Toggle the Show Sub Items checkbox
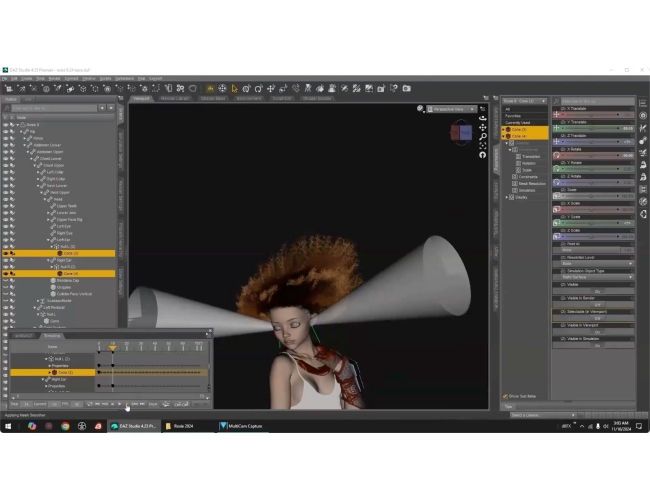The image size is (650, 500). pos(505,396)
